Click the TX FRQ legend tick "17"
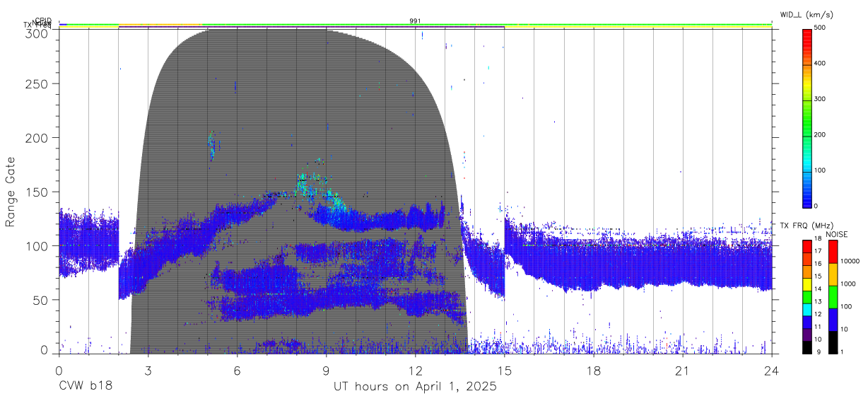 click(x=818, y=251)
